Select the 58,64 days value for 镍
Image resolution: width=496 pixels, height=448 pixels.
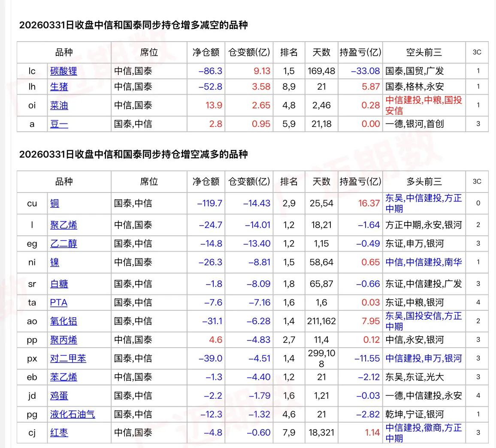pos(321,262)
